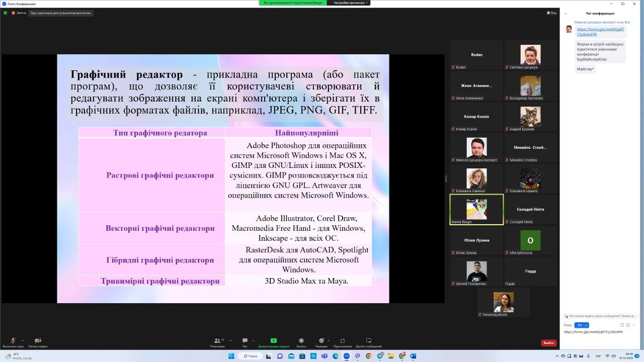This screenshot has height=362, width=644.
Task: Expand chat options arrow in toolbar
Action: 253,340
